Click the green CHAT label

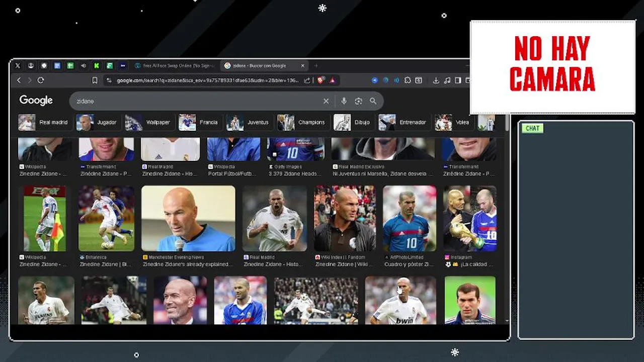point(532,128)
